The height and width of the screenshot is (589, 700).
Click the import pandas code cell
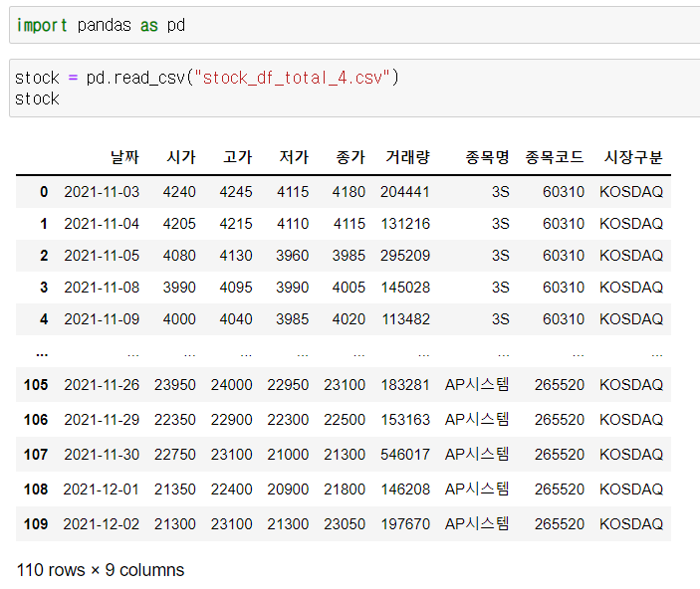click(354, 25)
